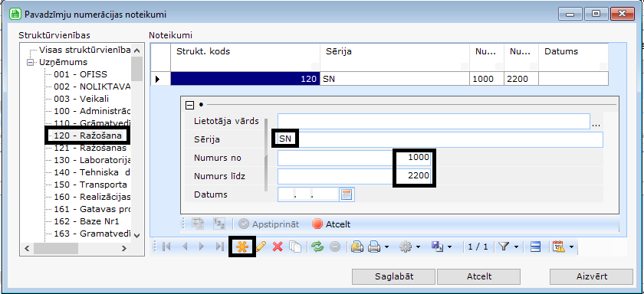Open the calendar warning dropdown arrow
The width and height of the screenshot is (644, 294).
point(571,247)
